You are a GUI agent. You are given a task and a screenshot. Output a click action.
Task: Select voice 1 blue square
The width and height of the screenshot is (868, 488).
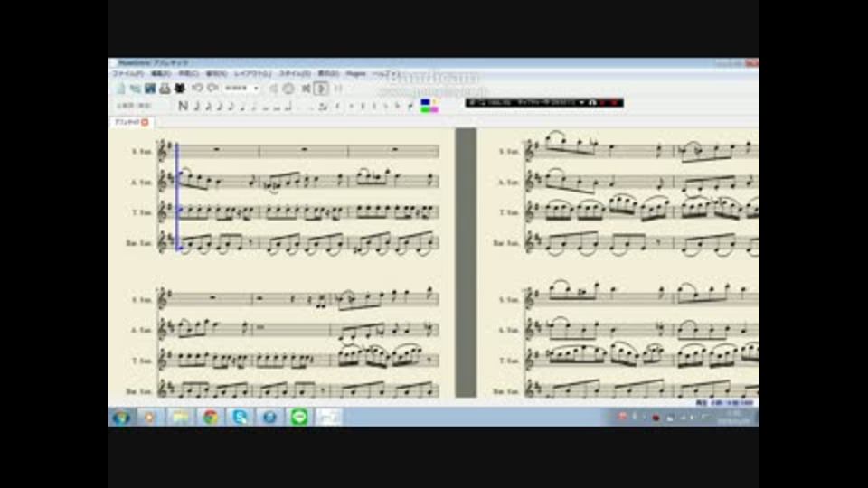[425, 102]
